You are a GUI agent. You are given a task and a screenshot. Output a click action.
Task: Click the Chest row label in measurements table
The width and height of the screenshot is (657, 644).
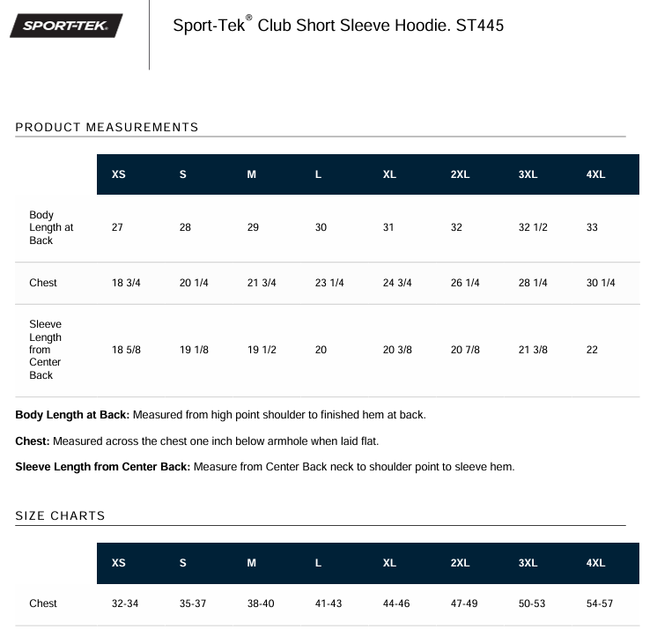(43, 283)
